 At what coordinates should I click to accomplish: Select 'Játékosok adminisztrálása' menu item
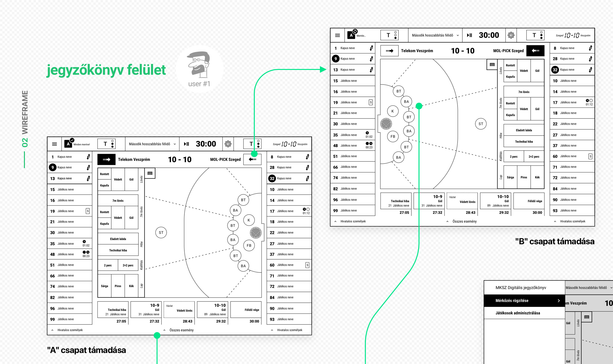point(524,313)
